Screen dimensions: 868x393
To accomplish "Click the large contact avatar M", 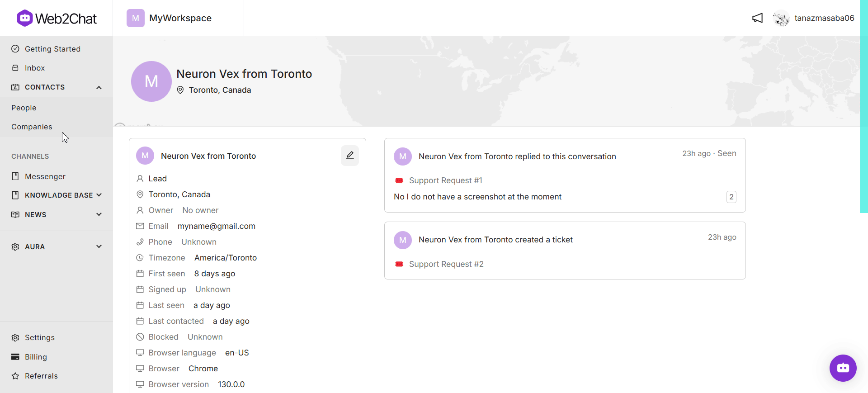I will click(151, 81).
